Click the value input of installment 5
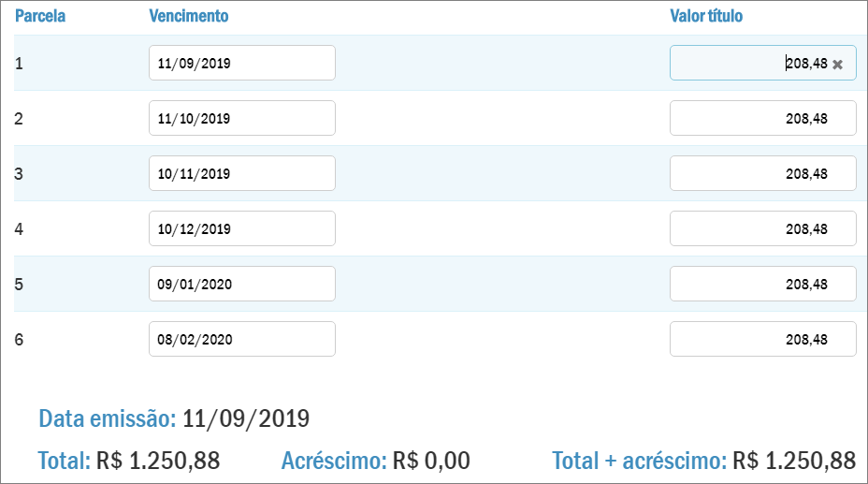Image resolution: width=868 pixels, height=484 pixels. (x=762, y=285)
